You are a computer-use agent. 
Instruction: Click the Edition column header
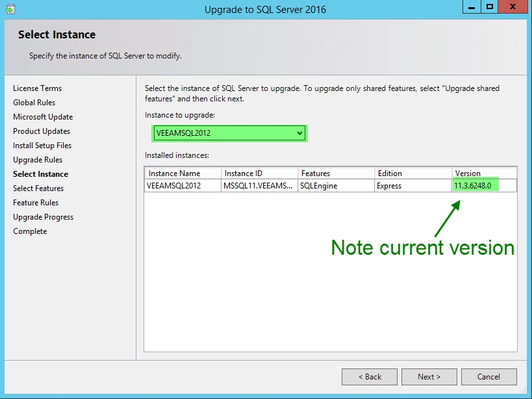point(413,174)
